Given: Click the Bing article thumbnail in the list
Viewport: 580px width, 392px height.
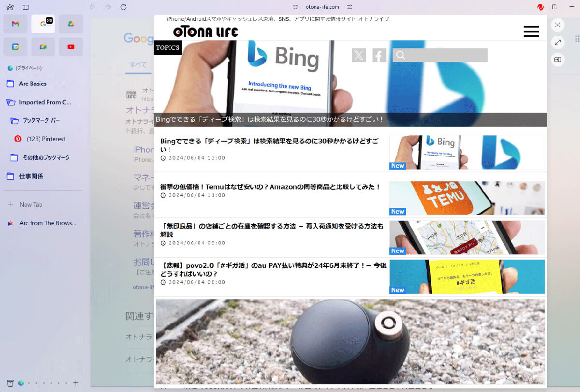Looking at the screenshot, I should tap(467, 152).
